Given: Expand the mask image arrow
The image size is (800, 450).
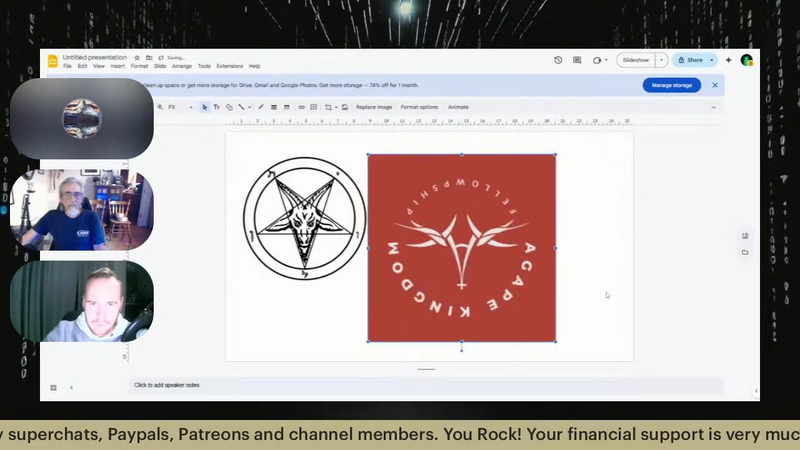Looking at the screenshot, I should click(336, 107).
